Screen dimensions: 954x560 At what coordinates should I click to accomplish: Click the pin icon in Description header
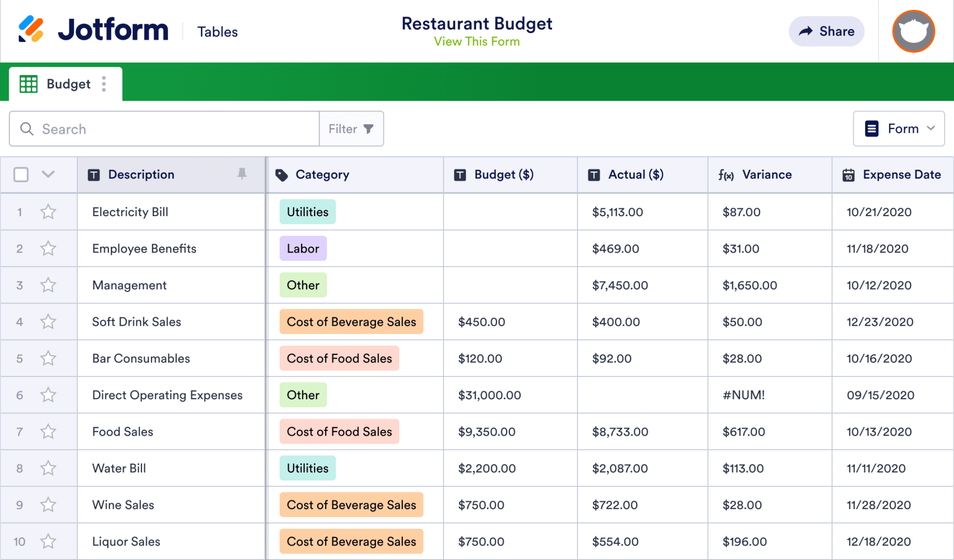coord(242,175)
